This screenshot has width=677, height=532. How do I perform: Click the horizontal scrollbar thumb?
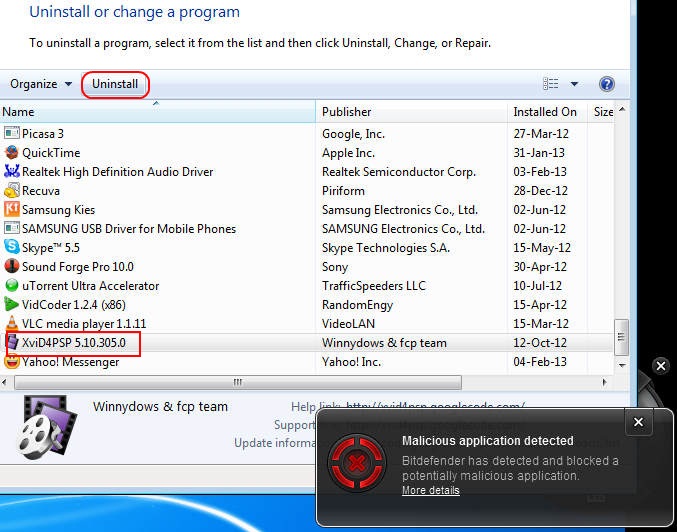(238, 382)
